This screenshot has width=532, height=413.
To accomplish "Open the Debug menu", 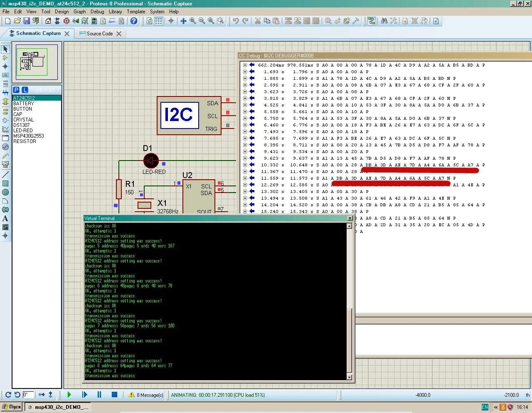I will [97, 12].
